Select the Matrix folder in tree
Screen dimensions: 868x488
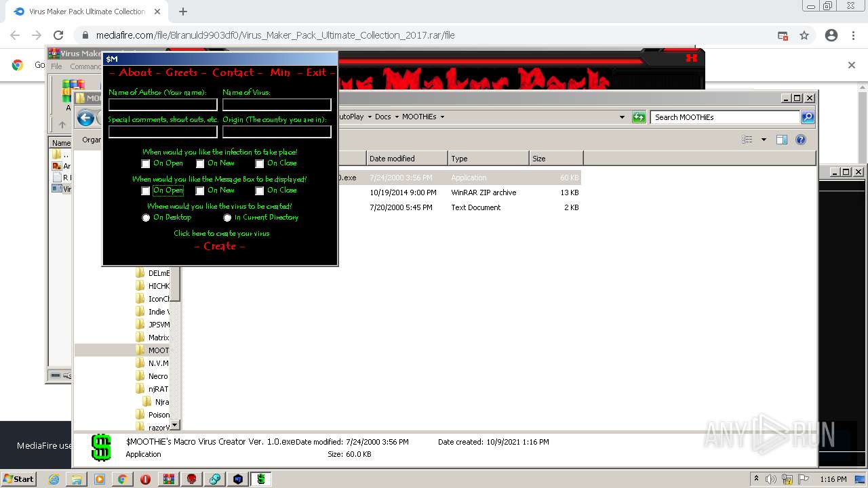tap(153, 338)
